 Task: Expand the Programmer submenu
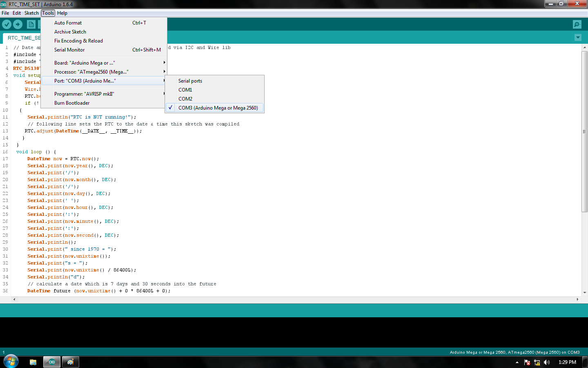click(104, 94)
